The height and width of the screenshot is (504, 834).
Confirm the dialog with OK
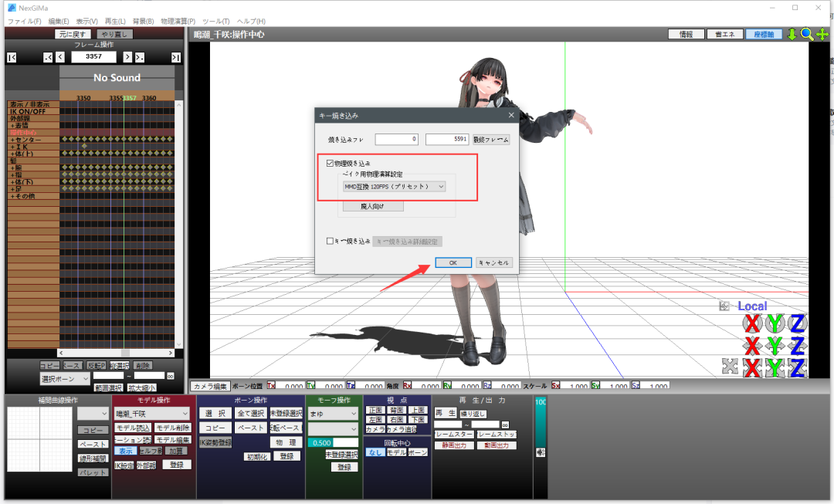[x=453, y=262]
